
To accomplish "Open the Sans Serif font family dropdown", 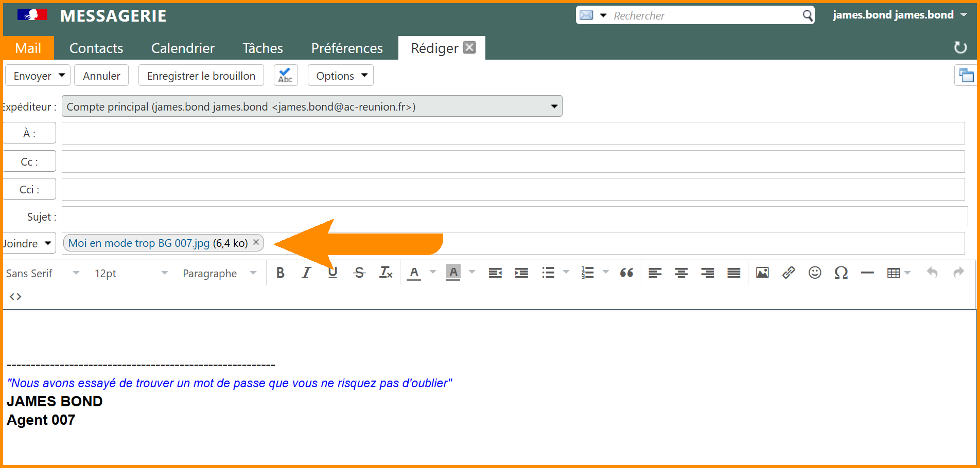I will 43,273.
